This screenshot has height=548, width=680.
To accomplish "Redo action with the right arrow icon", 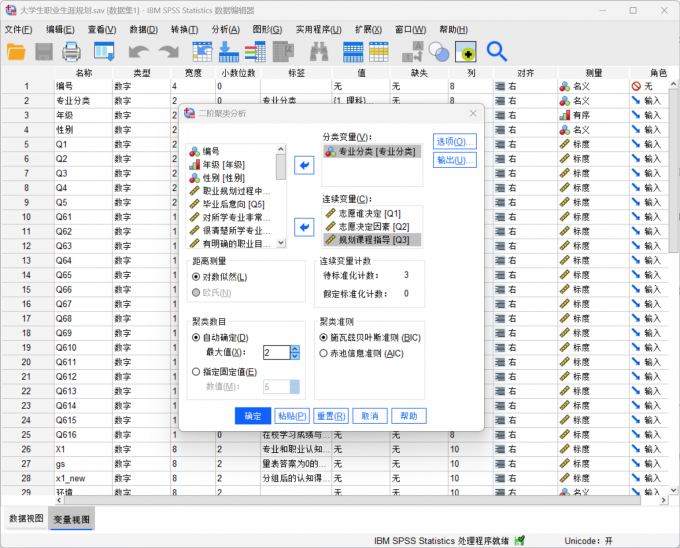I will coord(168,52).
